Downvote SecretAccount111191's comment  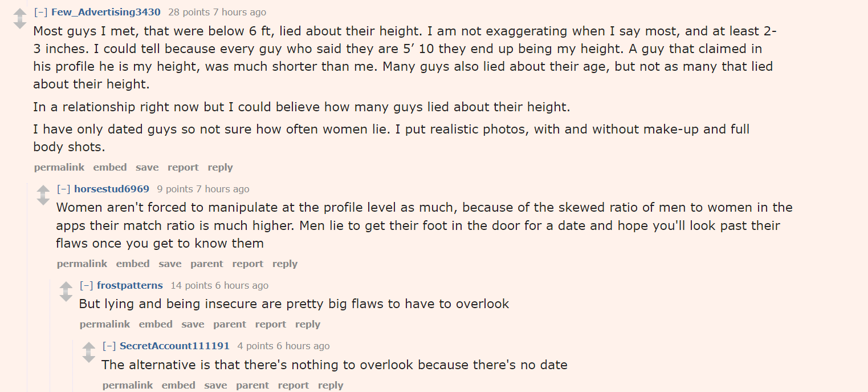[x=88, y=357]
